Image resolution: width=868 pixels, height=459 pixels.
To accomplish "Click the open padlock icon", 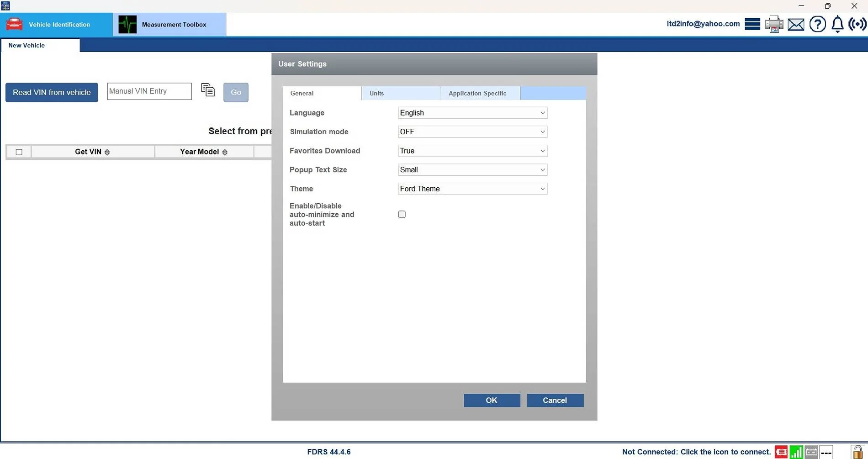I will tap(857, 452).
